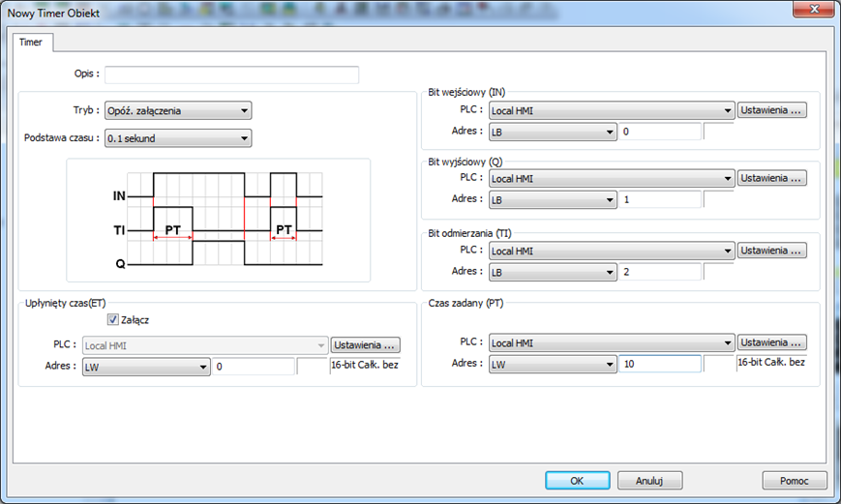Click Ustawienia button for Bit odmierzania (TI)

pyautogui.click(x=772, y=251)
